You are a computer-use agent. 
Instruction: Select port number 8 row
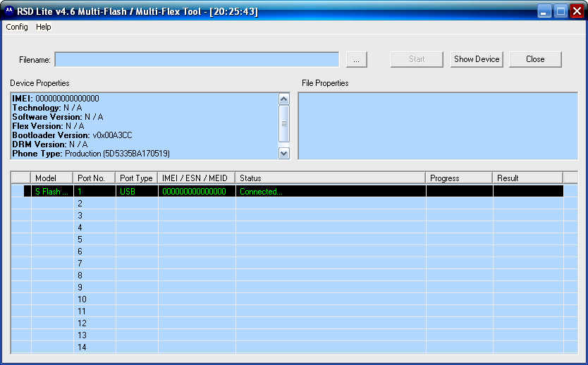(x=295, y=276)
